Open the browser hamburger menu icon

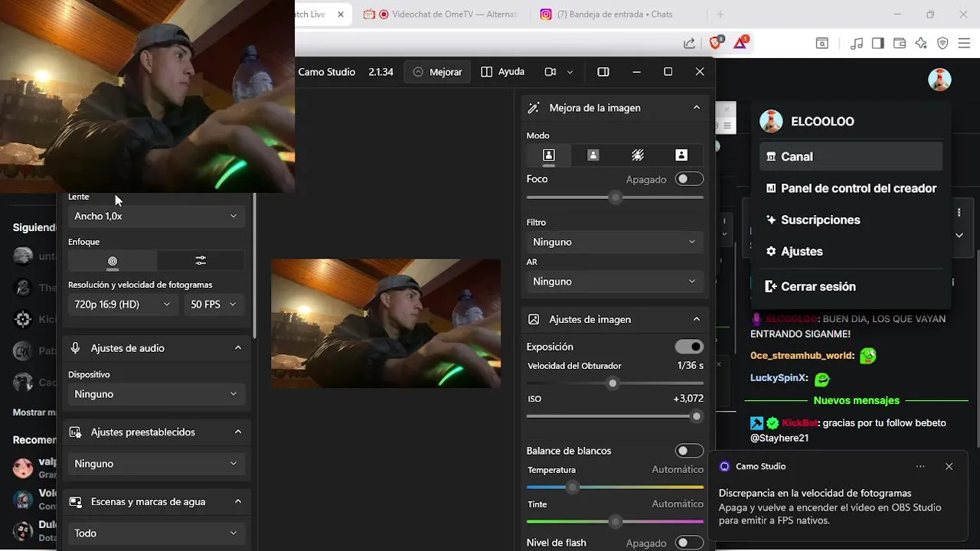[x=964, y=44]
